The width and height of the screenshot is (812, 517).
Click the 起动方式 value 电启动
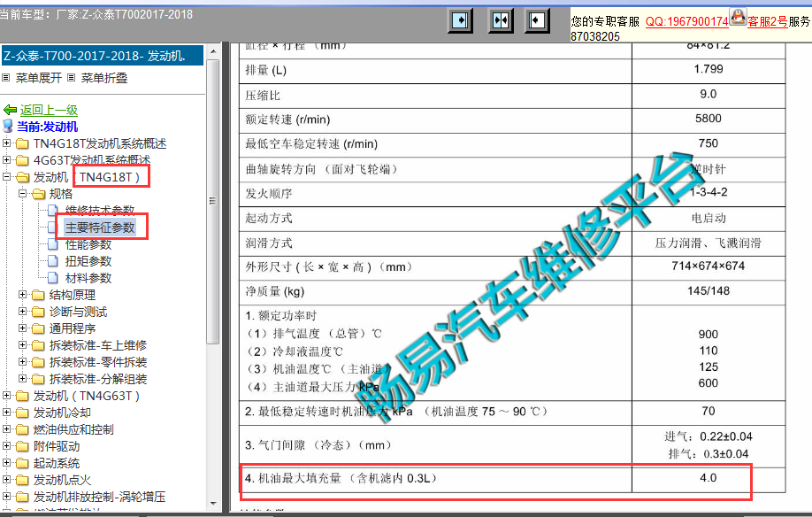pyautogui.click(x=709, y=218)
